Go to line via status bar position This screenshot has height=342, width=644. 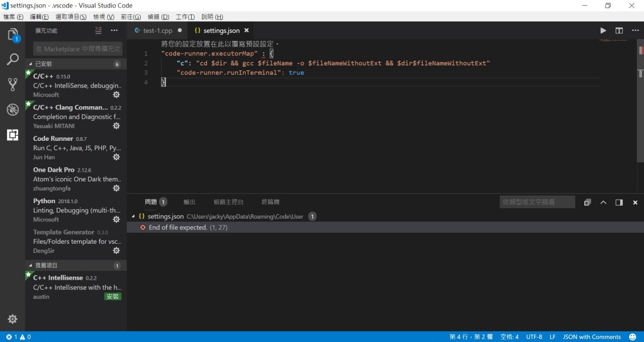coord(470,337)
